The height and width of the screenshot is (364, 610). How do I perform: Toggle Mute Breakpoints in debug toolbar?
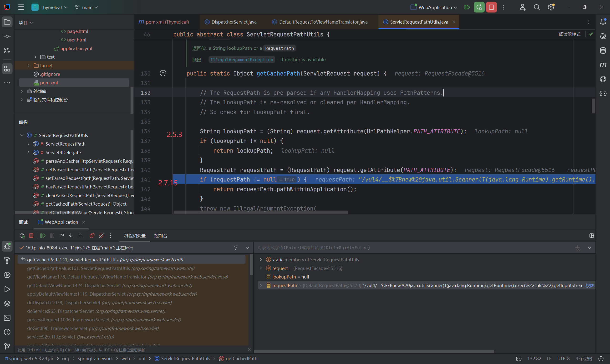[x=101, y=236]
